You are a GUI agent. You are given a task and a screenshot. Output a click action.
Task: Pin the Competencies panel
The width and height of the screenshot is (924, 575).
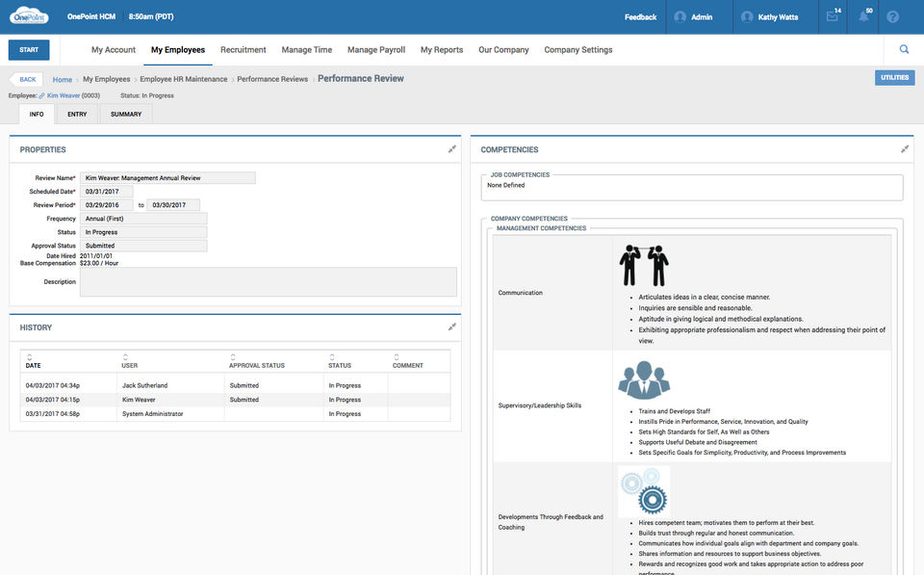pos(905,149)
